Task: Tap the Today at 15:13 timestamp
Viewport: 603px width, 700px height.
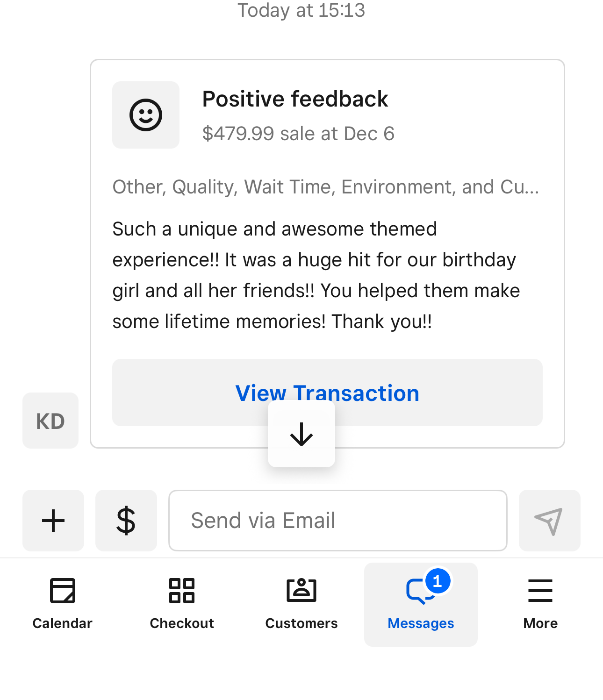Action: [x=301, y=10]
